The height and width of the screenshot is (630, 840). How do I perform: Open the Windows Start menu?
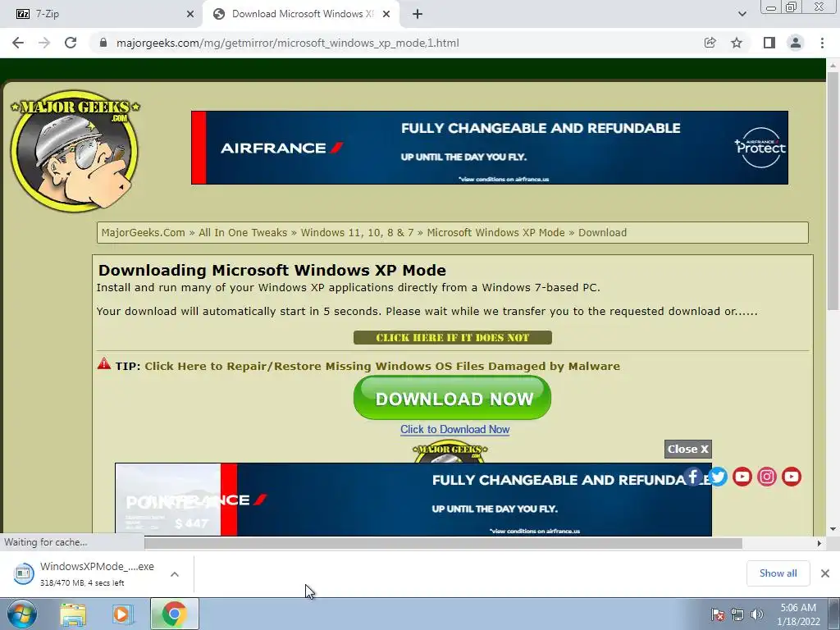pyautogui.click(x=21, y=614)
